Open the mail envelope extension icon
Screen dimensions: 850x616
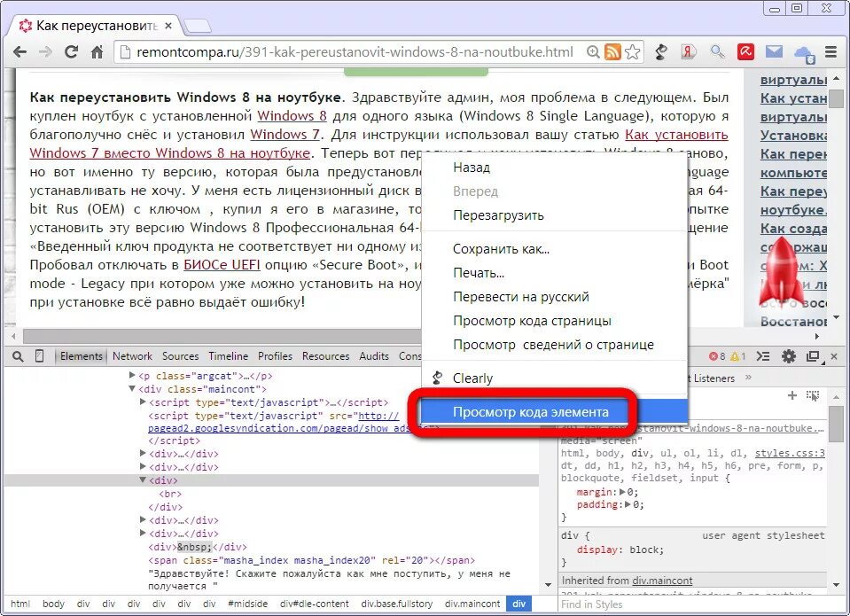[774, 51]
